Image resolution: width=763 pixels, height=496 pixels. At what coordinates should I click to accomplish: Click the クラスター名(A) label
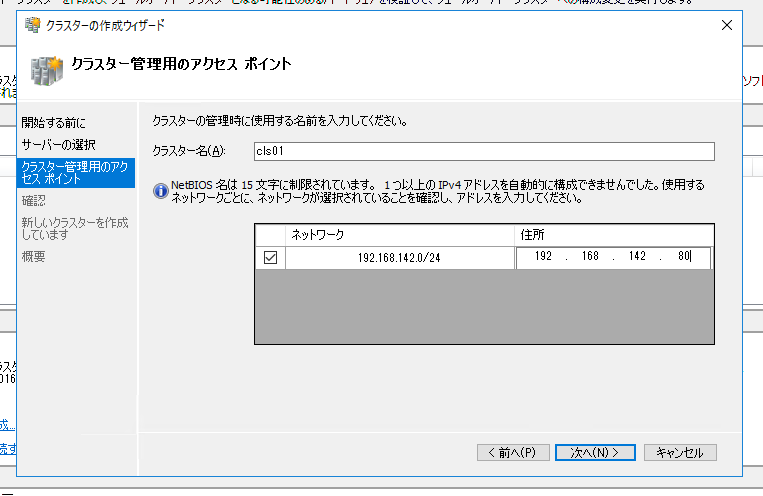[x=189, y=151]
